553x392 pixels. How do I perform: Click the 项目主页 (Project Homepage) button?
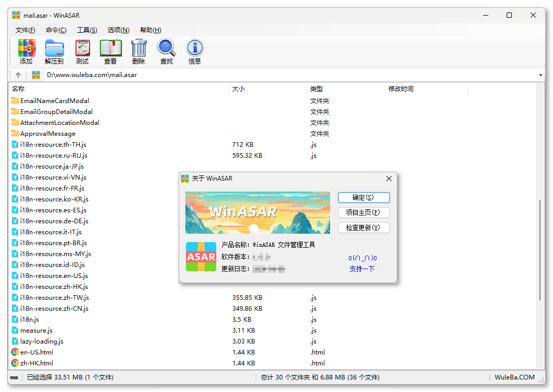tap(363, 212)
